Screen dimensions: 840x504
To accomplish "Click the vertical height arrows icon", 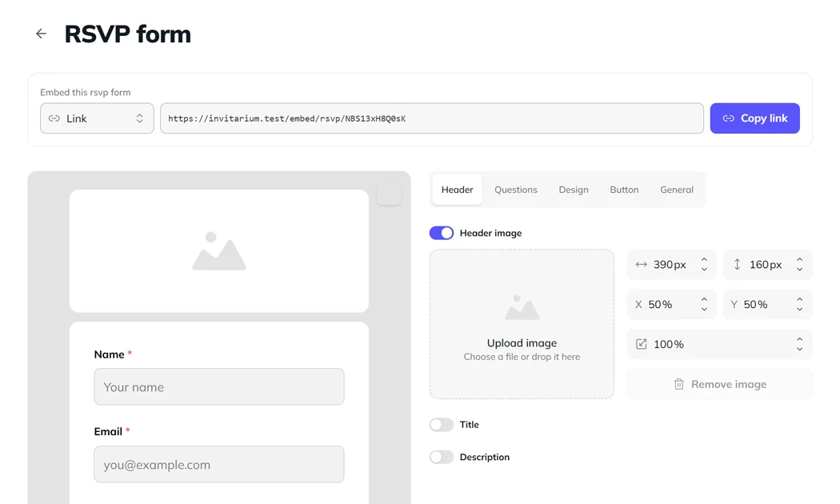I will [x=737, y=264].
